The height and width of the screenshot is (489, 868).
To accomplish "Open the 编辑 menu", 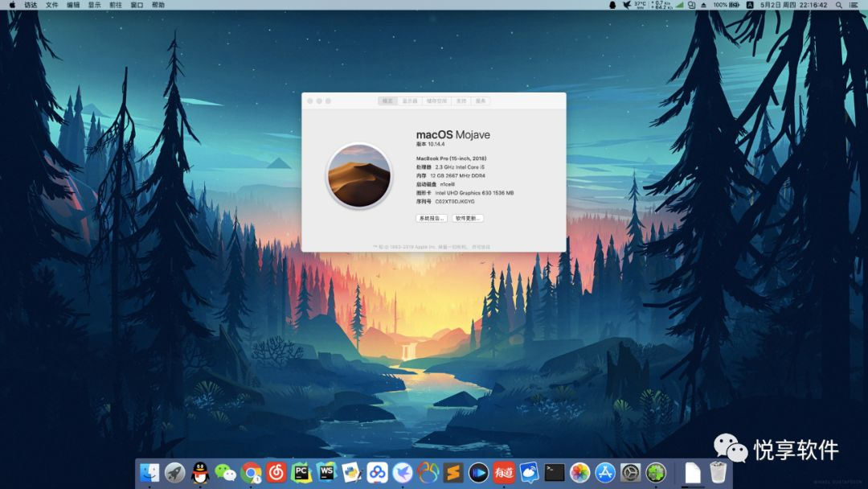I will point(73,5).
